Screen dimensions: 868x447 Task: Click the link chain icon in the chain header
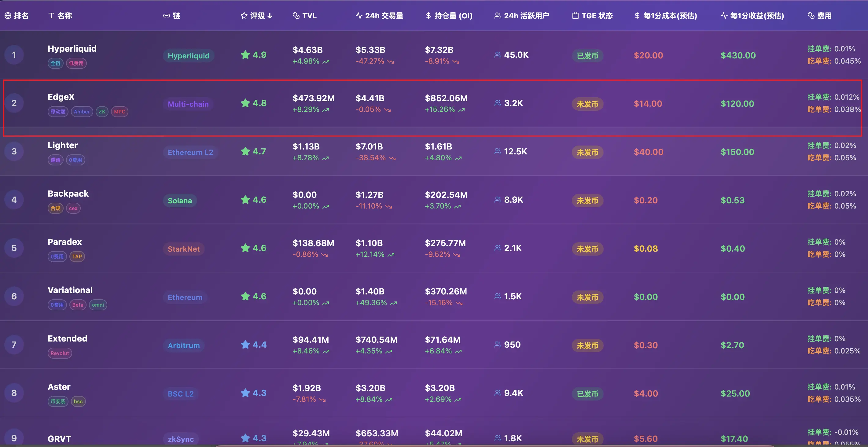click(167, 16)
